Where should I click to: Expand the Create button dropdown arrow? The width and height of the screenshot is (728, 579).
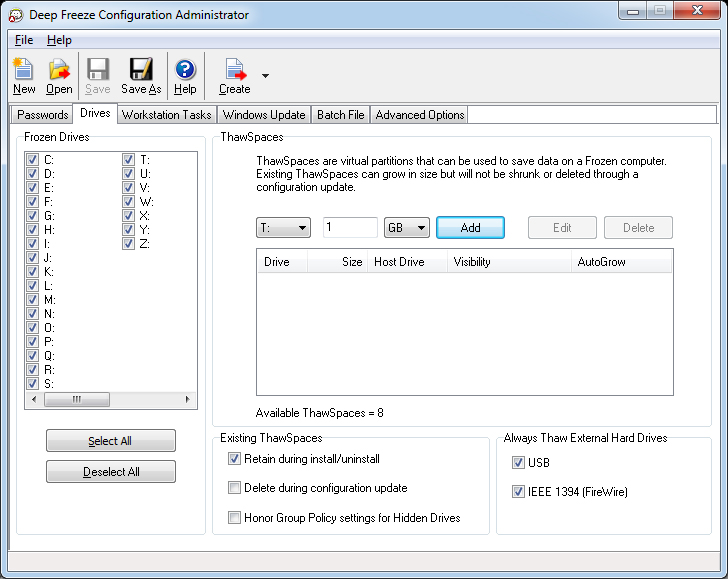click(x=265, y=76)
